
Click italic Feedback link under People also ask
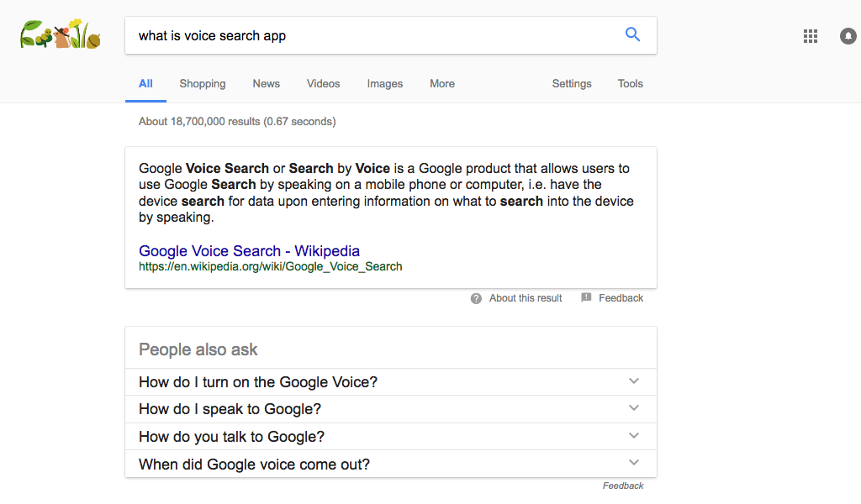[x=623, y=486]
